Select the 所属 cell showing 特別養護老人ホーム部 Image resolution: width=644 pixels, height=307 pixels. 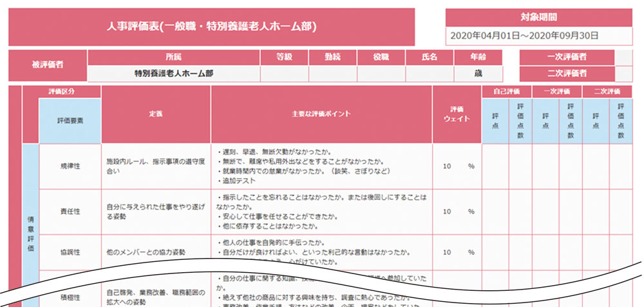tap(173, 74)
